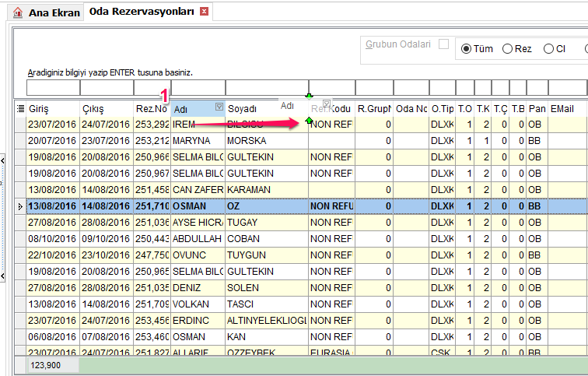Image resolution: width=588 pixels, height=376 pixels.
Task: Open the Adı column filter dropdown
Action: point(219,107)
